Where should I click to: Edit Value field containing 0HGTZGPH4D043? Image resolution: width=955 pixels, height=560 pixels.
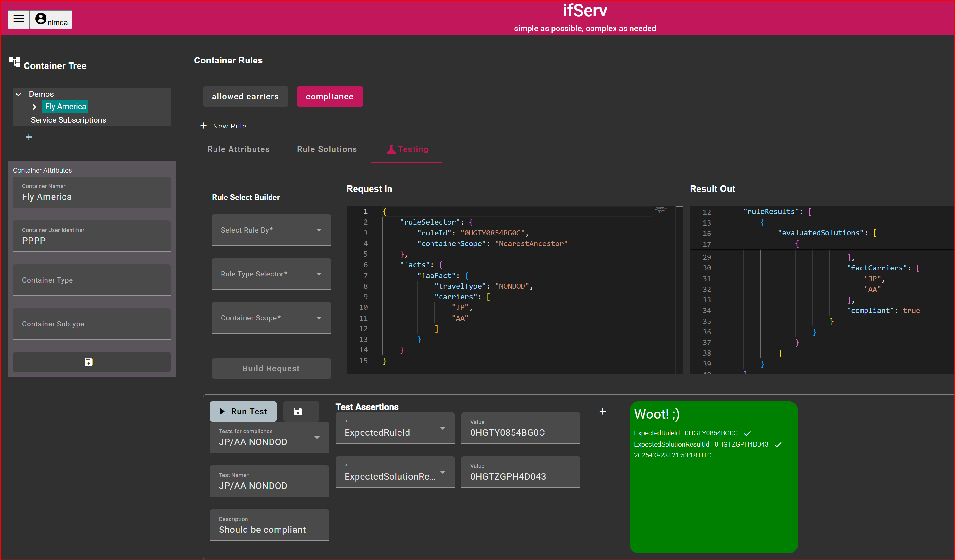pyautogui.click(x=521, y=472)
